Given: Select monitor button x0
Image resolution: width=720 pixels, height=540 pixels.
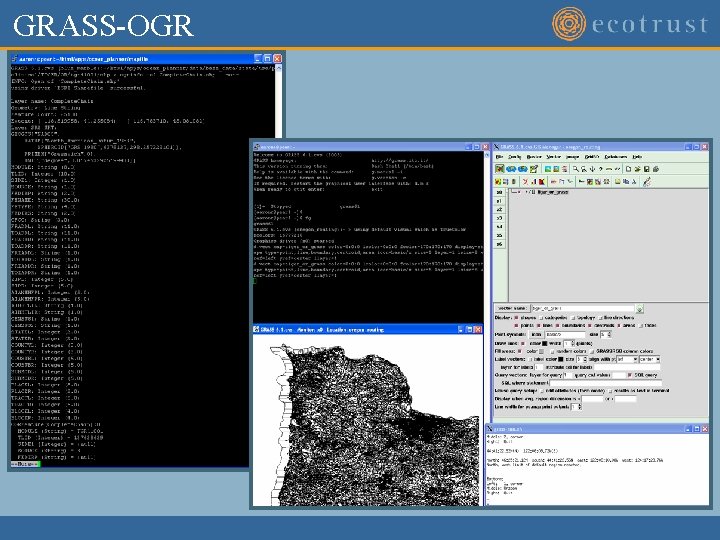Looking at the screenshot, I should tap(500, 192).
